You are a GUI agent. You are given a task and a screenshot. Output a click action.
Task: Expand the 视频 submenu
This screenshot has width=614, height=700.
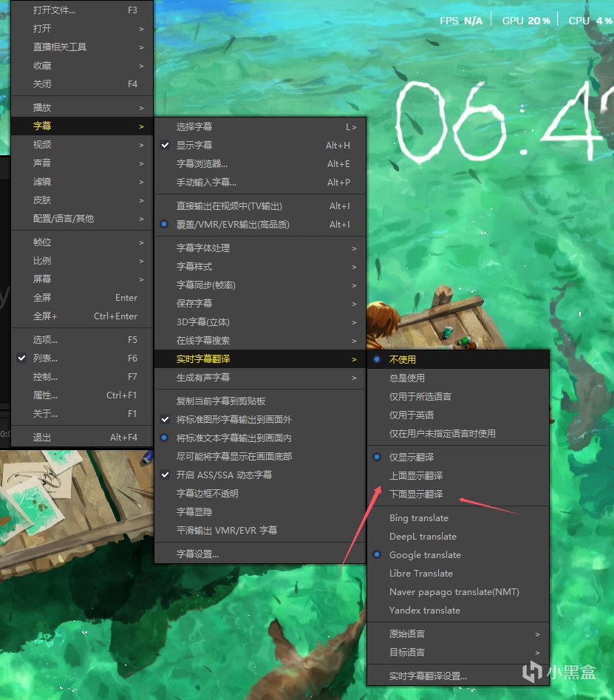coord(82,144)
